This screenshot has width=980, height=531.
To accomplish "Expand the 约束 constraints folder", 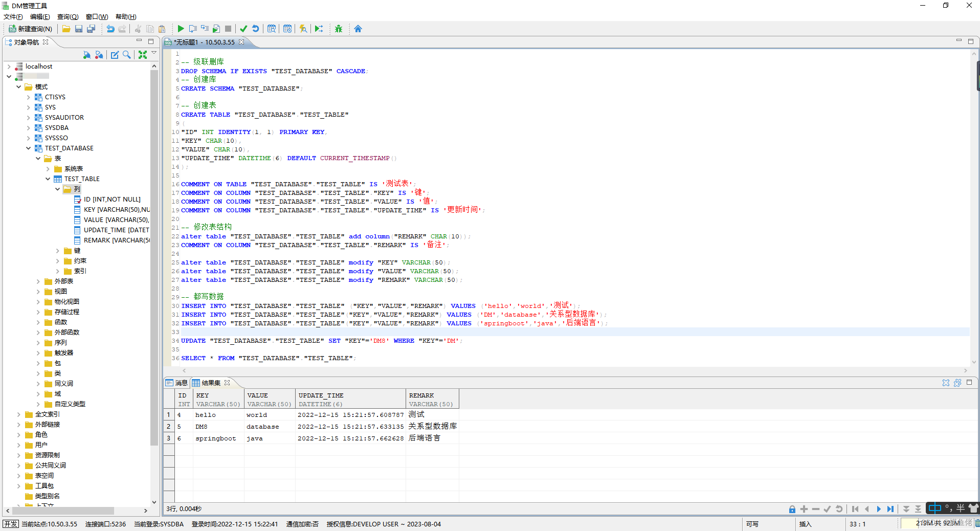I will [57, 261].
